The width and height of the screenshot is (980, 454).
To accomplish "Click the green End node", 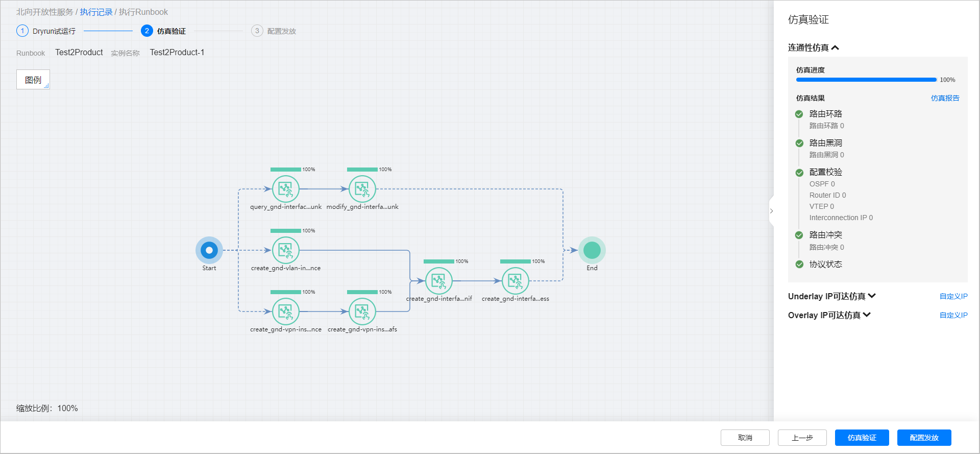I will pos(592,250).
